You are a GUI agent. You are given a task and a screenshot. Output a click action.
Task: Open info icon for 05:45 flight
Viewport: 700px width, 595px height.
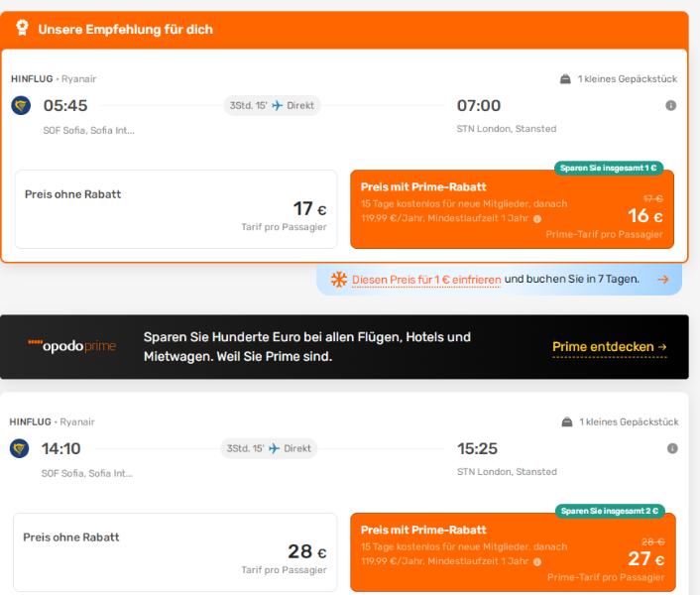670,106
